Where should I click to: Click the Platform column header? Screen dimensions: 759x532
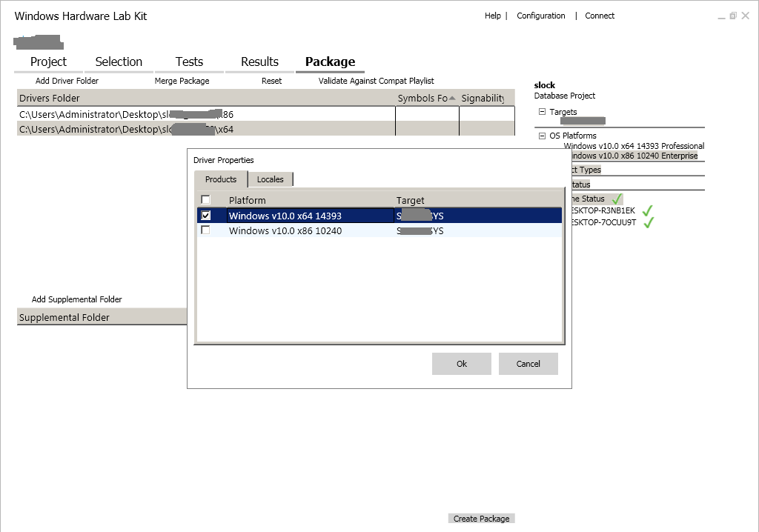click(x=311, y=200)
